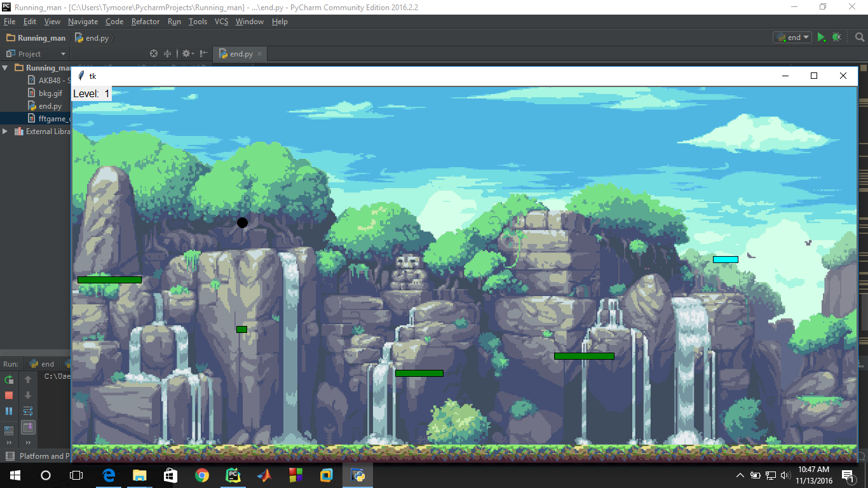Open the File menu

coord(10,22)
